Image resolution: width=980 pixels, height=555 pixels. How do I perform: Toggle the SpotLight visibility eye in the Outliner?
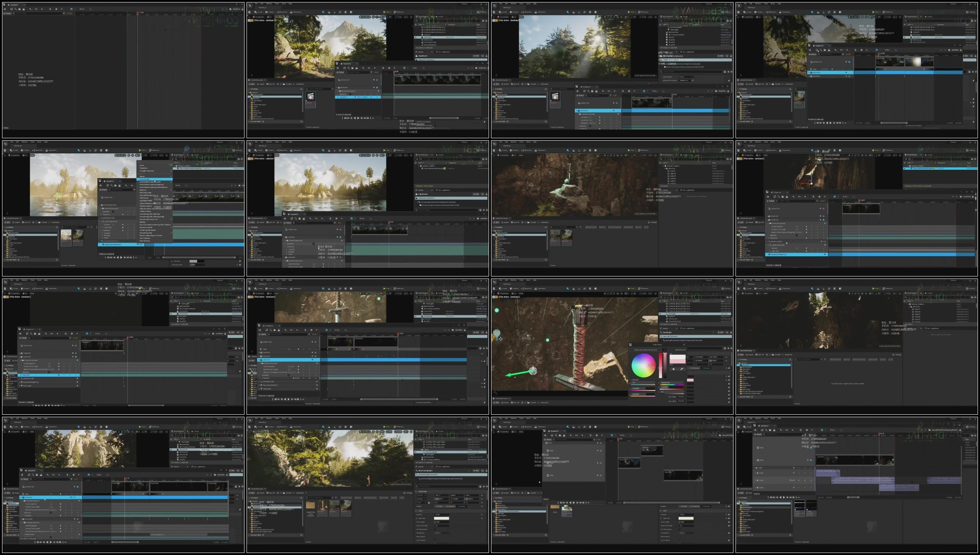(660, 314)
